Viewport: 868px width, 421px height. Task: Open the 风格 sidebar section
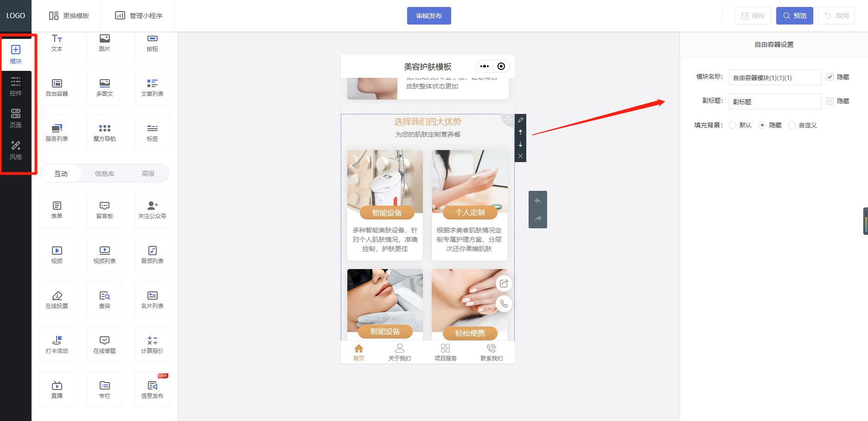point(16,151)
